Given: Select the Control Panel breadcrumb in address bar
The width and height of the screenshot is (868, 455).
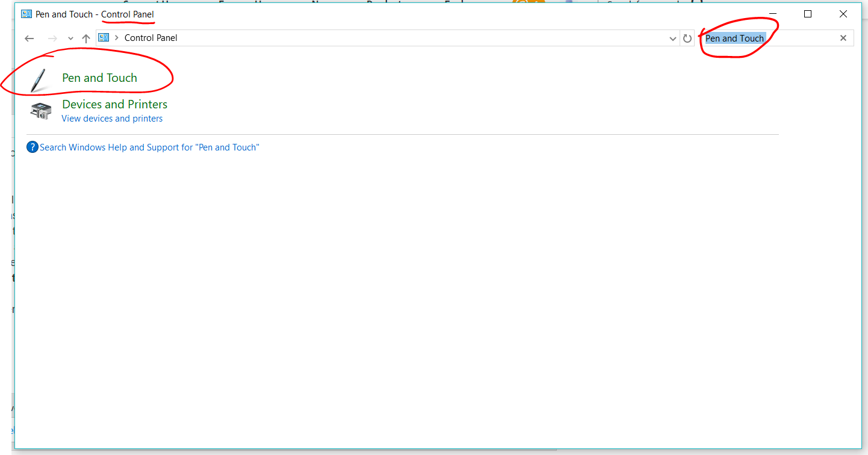Looking at the screenshot, I should pyautogui.click(x=150, y=38).
